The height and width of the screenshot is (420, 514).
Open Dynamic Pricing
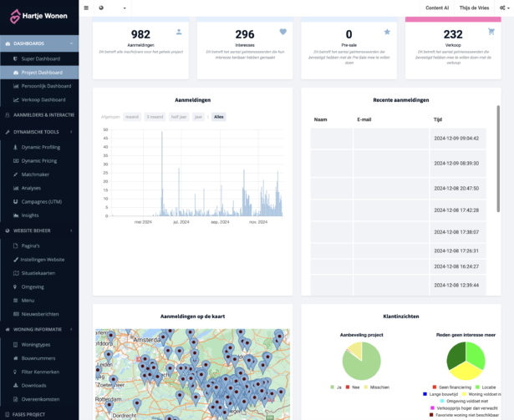click(x=39, y=161)
